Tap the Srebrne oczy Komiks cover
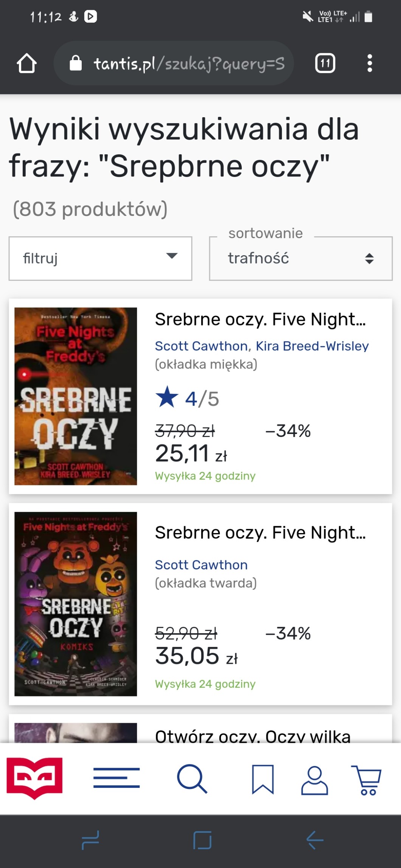The image size is (401, 868). click(x=76, y=604)
